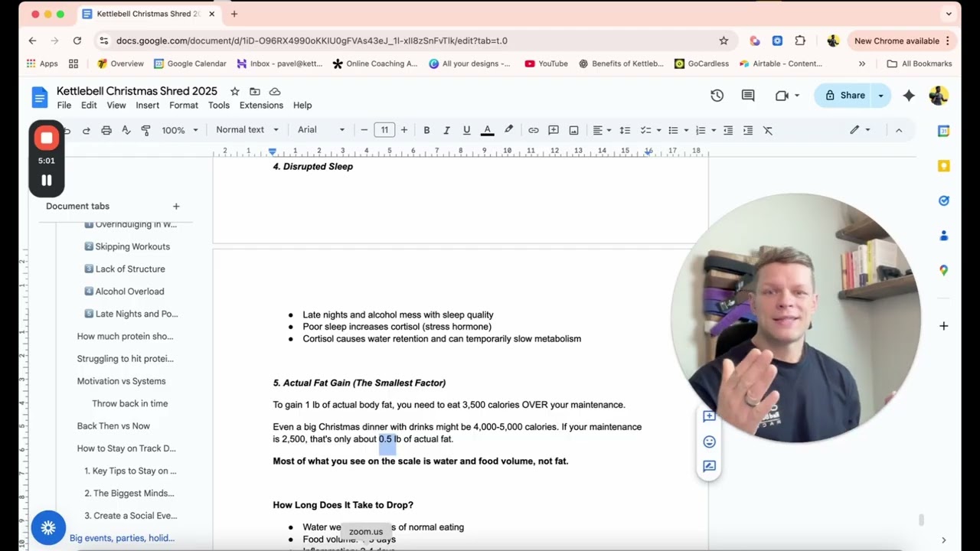Image resolution: width=980 pixels, height=551 pixels.
Task: Click the clear formatting icon
Action: click(x=768, y=130)
